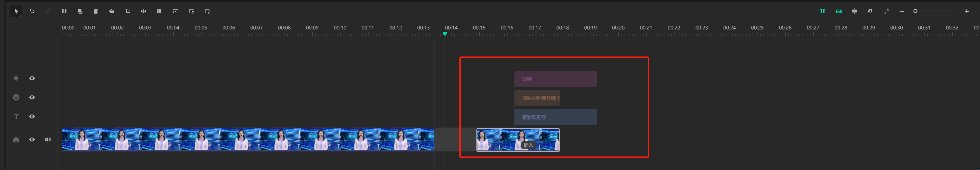Open the selection tool's corner dropdown
This screenshot has width=980, height=170.
point(20,16)
